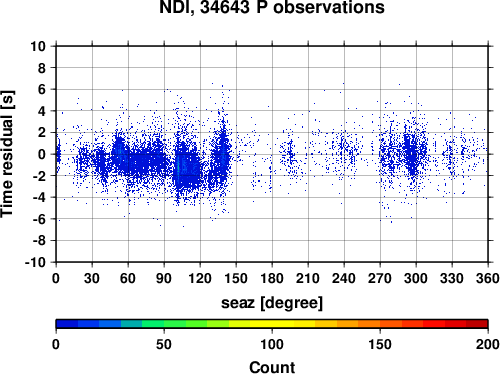Click y-axis tick label -10
Screen dimensions: 500x374
pyautogui.click(x=35, y=262)
